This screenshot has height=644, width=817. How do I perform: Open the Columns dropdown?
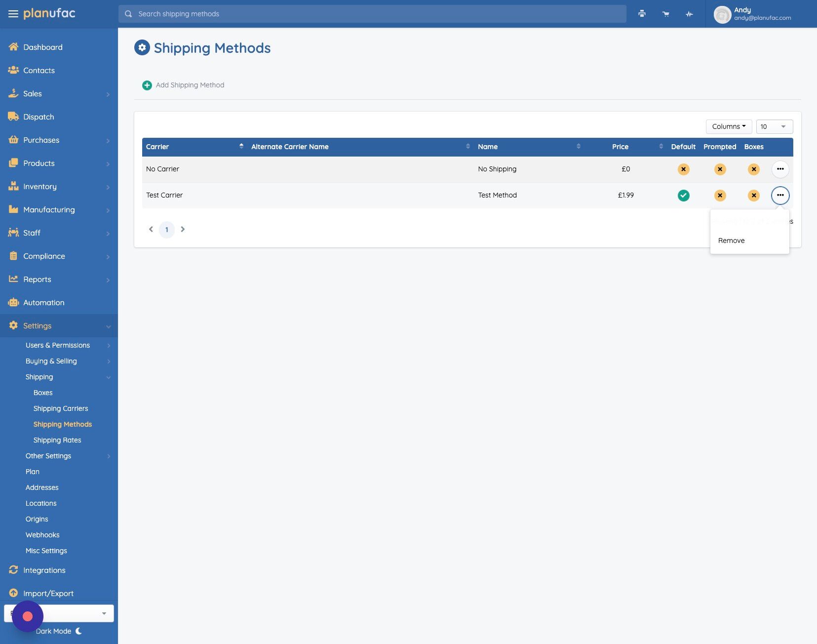click(729, 126)
